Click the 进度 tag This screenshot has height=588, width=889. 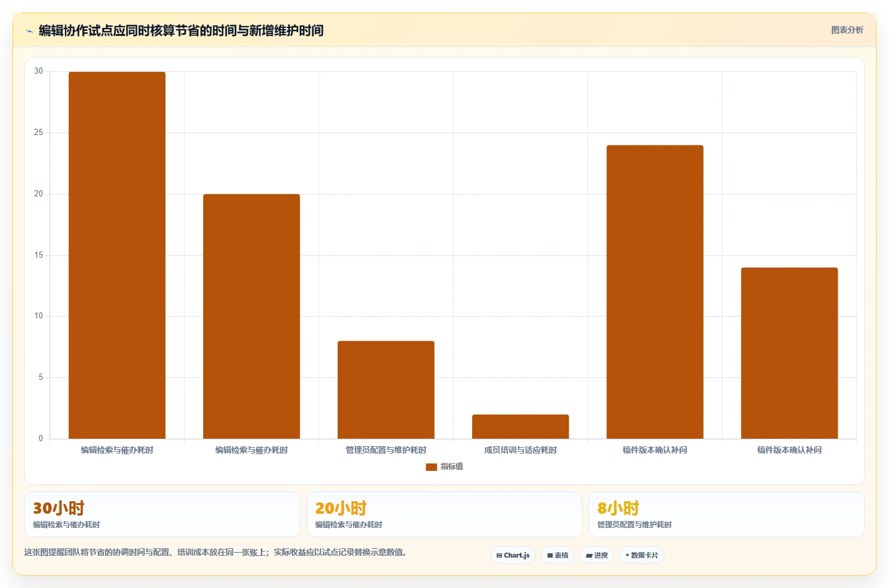point(597,555)
